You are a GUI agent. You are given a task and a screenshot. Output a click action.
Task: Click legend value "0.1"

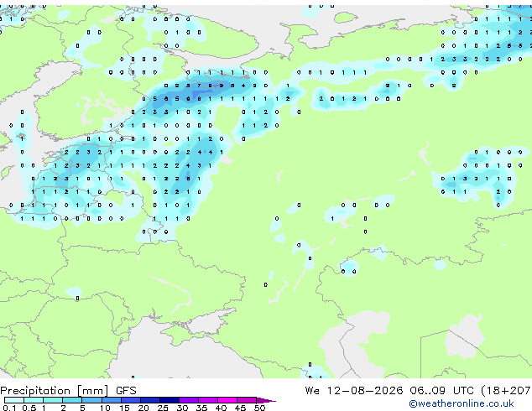(9, 408)
